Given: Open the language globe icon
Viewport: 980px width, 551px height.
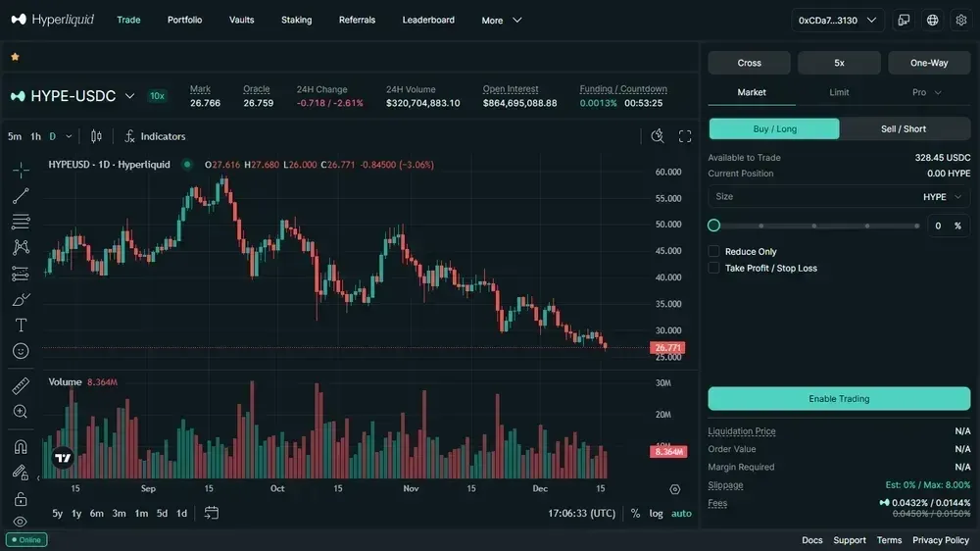Looking at the screenshot, I should click(933, 20).
